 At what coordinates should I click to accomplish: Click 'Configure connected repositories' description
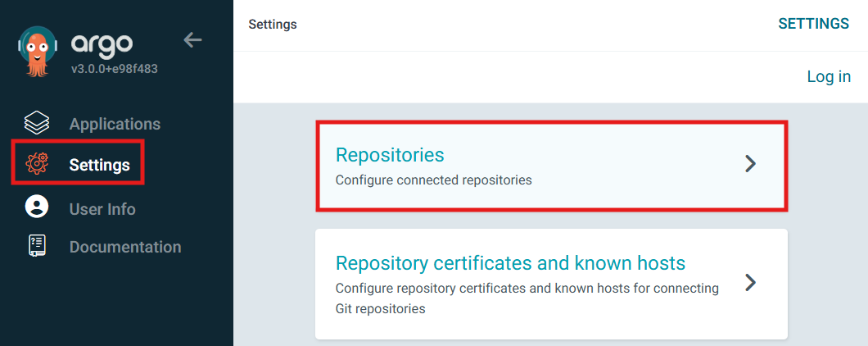pyautogui.click(x=433, y=180)
